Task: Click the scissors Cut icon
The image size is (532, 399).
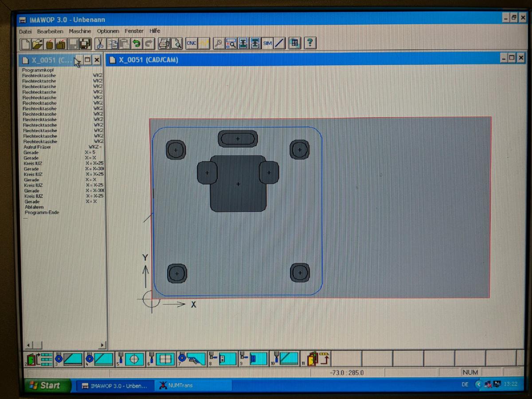Action: tap(100, 43)
